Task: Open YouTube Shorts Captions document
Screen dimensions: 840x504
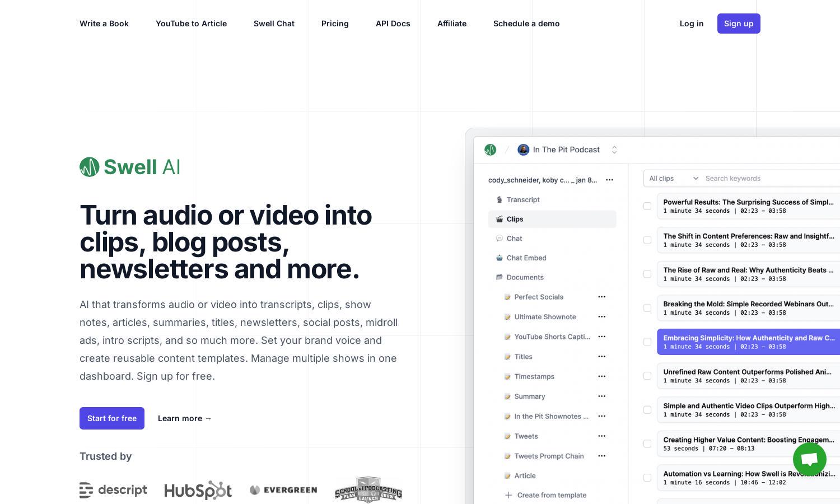Action: tap(552, 337)
